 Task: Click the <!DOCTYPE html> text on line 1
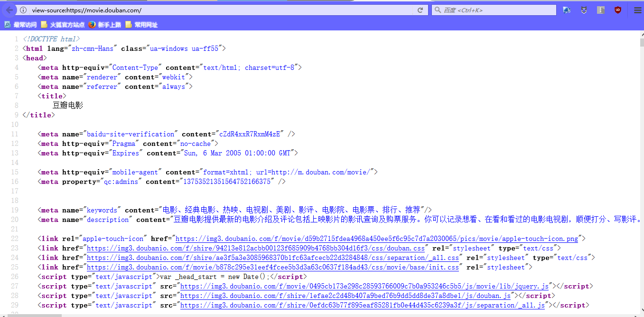tap(51, 39)
